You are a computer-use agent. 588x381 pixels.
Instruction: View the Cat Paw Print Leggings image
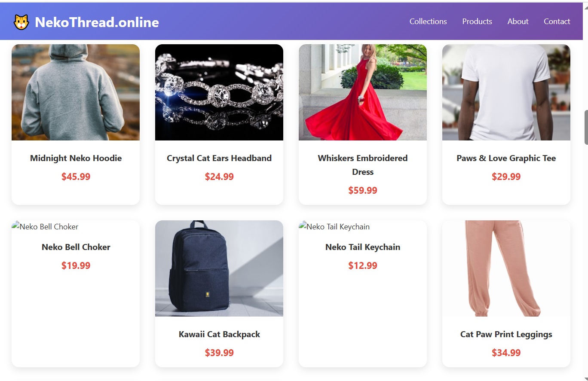pos(506,268)
